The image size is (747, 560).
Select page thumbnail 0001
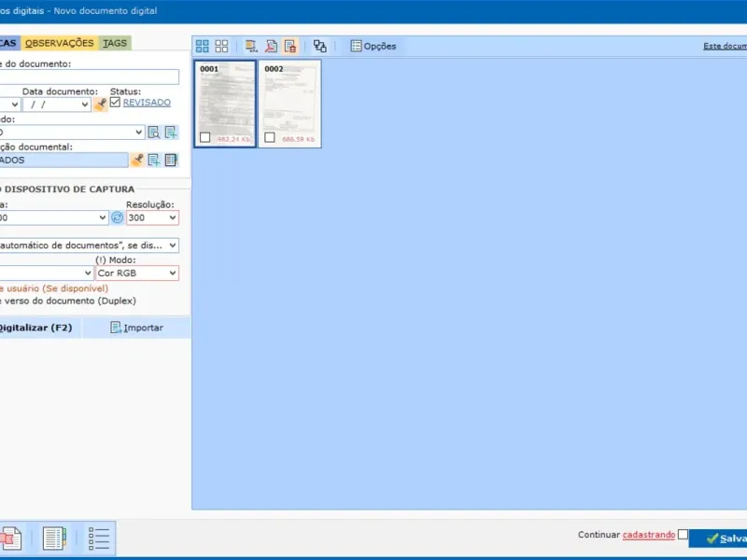pyautogui.click(x=225, y=104)
